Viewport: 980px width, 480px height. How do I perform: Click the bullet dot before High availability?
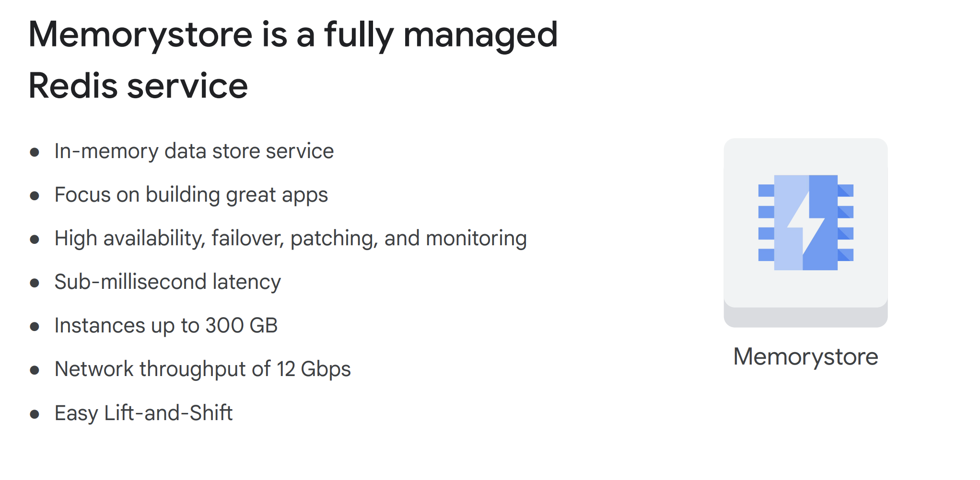tap(35, 240)
